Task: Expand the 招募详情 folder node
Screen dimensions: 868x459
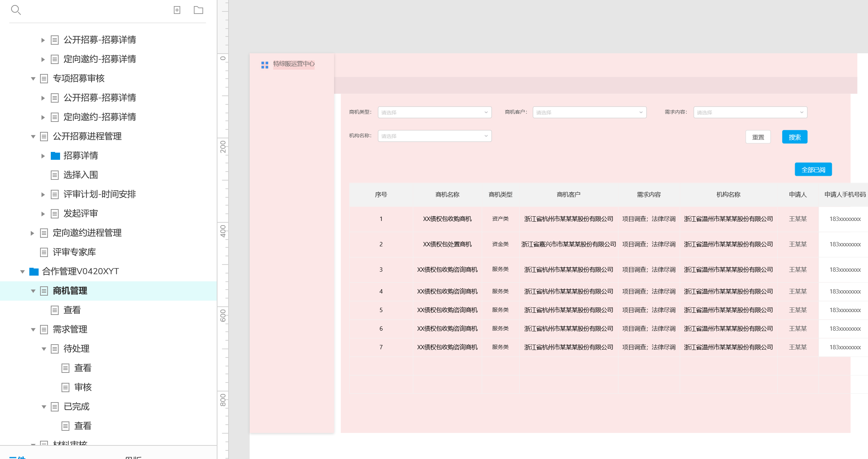Action: click(43, 156)
